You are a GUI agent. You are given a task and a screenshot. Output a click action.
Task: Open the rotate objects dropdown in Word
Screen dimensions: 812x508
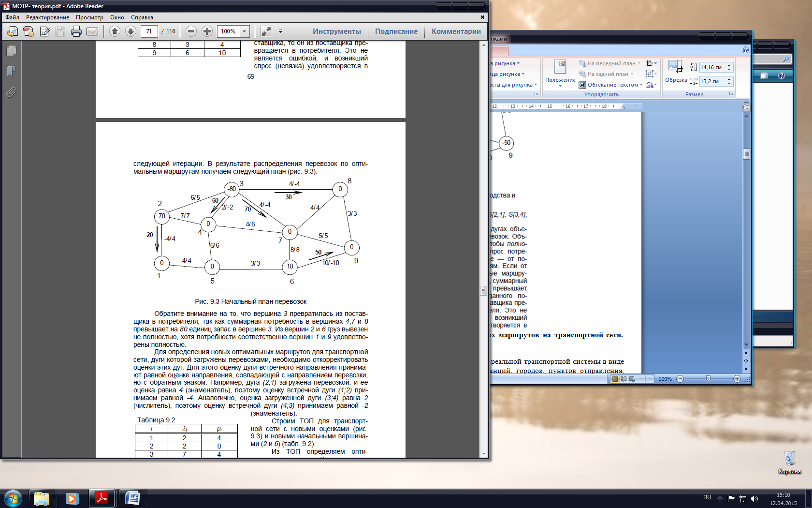(x=652, y=85)
